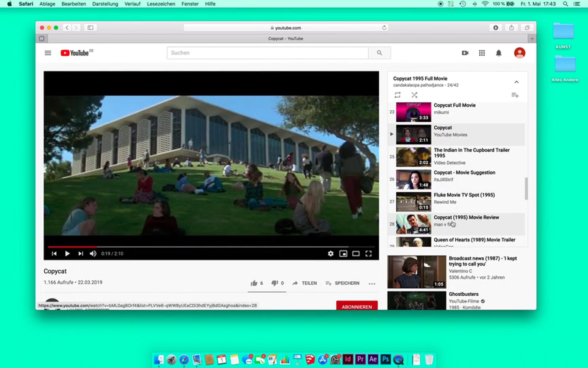
Task: Open the SPEICHERN save-to-playlist menu
Action: (x=343, y=283)
